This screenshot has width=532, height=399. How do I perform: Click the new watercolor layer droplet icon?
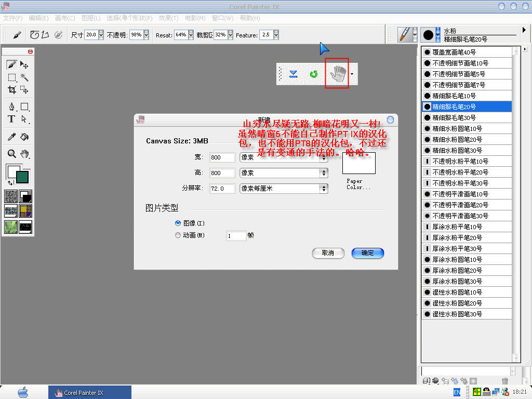click(x=454, y=381)
